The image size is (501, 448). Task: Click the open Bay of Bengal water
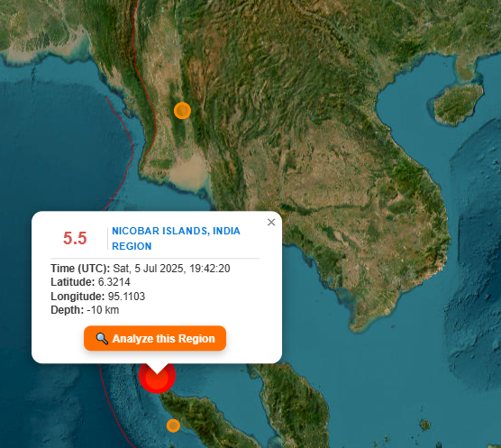coord(58,144)
